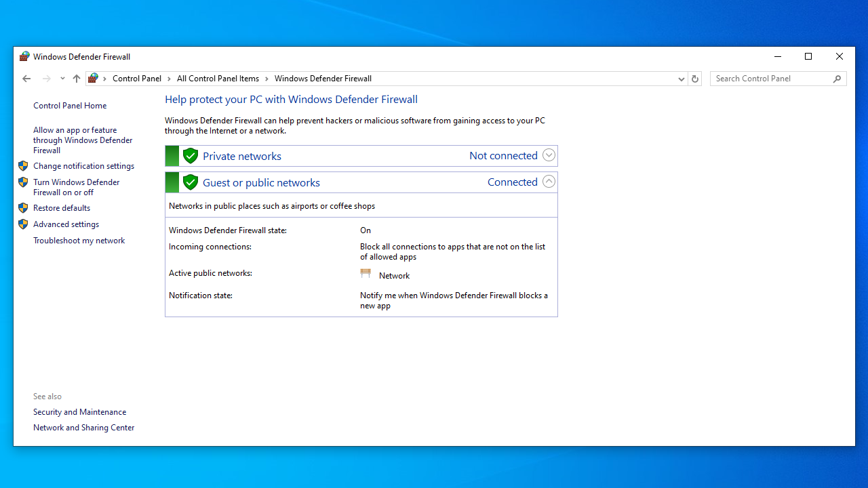868x488 pixels.
Task: Click the Search Control Panel field
Action: 772,79
